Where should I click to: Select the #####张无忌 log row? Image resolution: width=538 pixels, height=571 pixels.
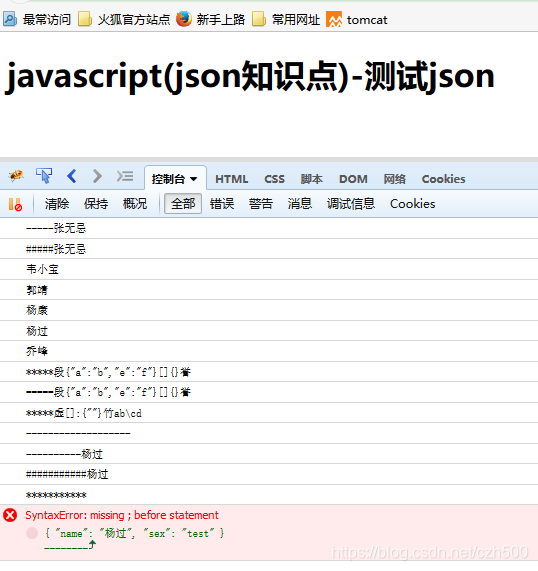tap(269, 249)
